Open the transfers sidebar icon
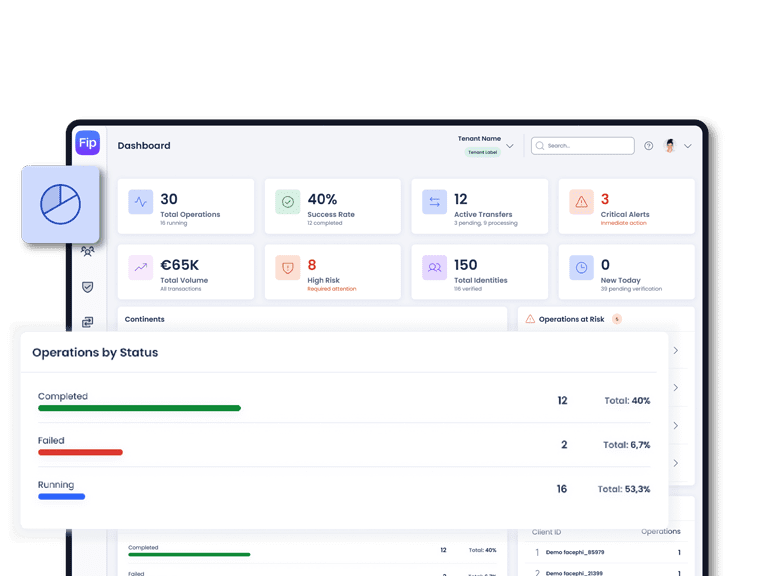768x576 pixels. click(88, 322)
